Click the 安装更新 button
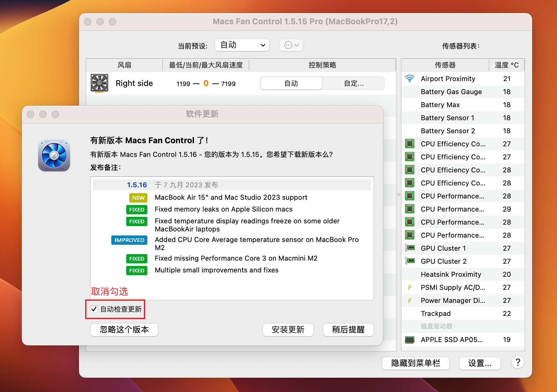The height and width of the screenshot is (392, 557). pos(288,330)
